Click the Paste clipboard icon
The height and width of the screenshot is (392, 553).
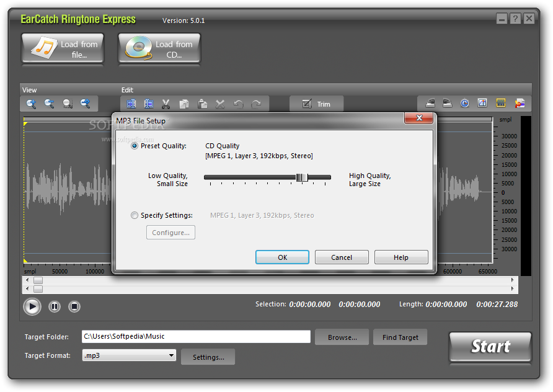pos(203,104)
